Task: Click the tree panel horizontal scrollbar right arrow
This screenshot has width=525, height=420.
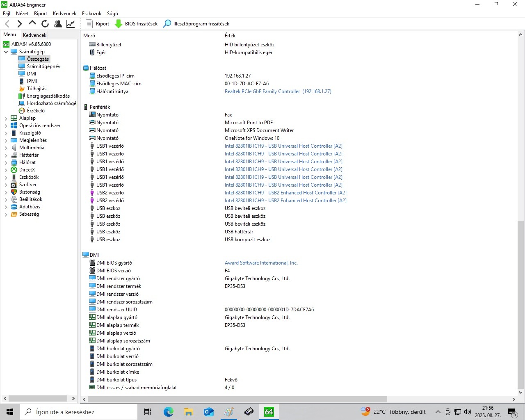Action: pyautogui.click(x=73, y=398)
